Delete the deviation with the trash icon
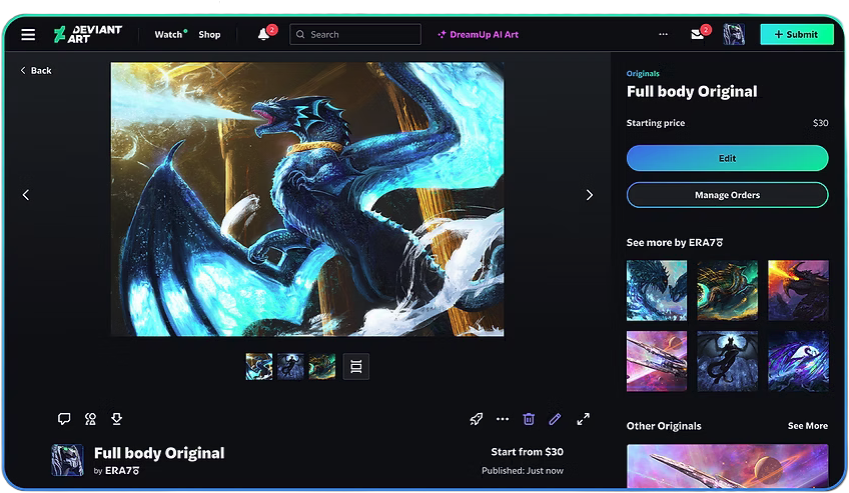This screenshot has height=493, width=849. 529,419
